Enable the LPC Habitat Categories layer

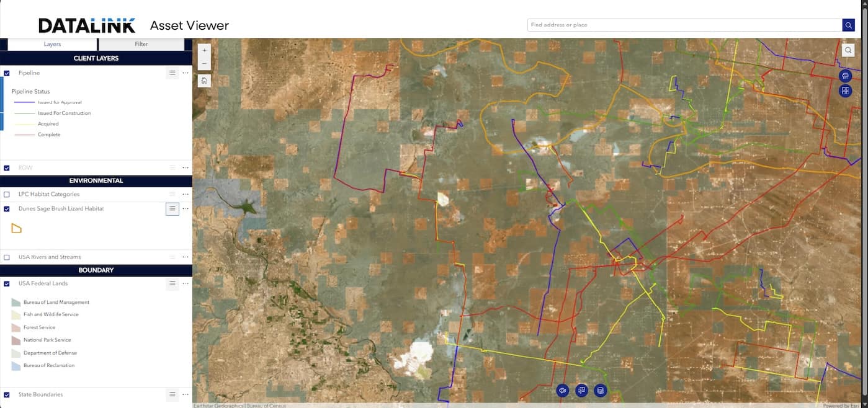7,195
